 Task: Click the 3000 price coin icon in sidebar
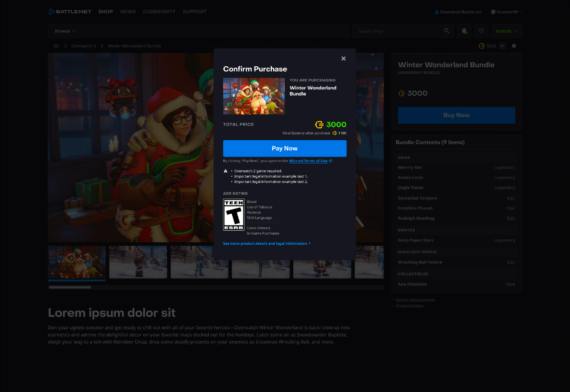point(402,93)
